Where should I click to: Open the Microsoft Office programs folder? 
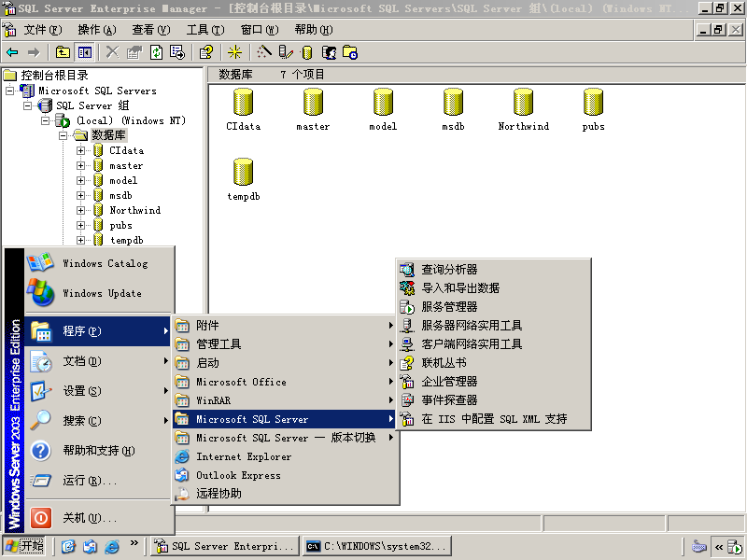[x=285, y=382]
